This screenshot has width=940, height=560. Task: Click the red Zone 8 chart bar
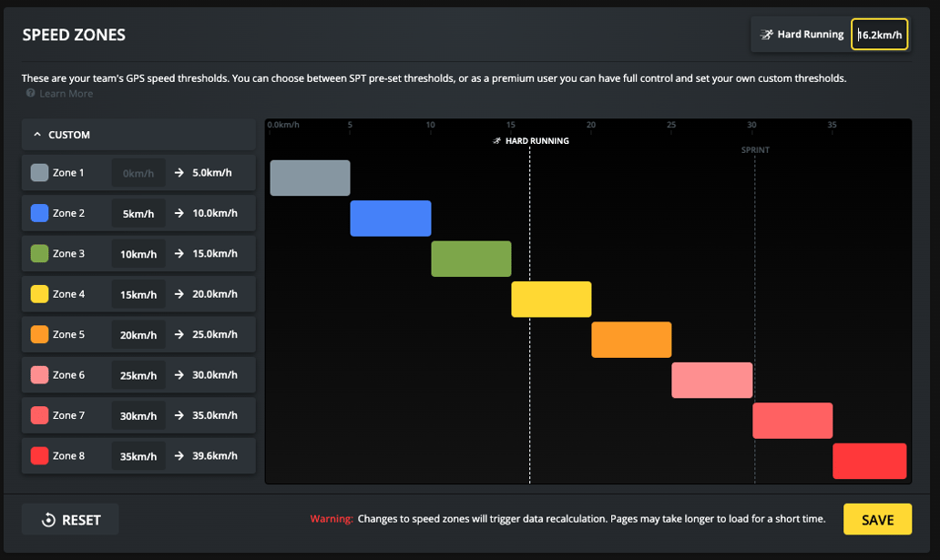869,461
